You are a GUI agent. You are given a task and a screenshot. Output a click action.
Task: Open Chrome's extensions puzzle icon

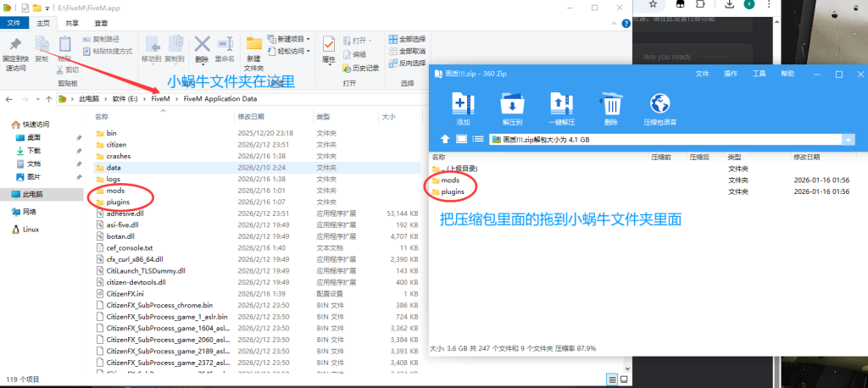click(700, 4)
